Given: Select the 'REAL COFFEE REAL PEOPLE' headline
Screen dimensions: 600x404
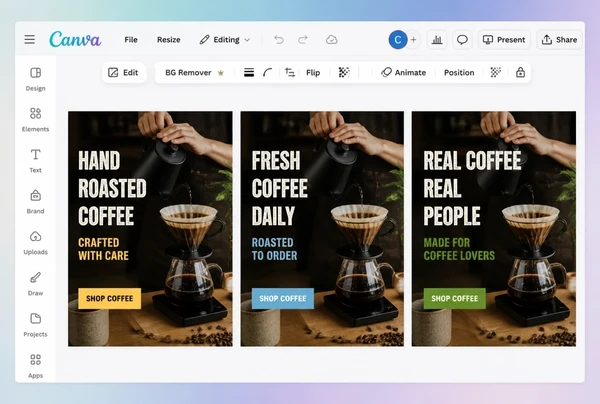Looking at the screenshot, I should point(472,188).
